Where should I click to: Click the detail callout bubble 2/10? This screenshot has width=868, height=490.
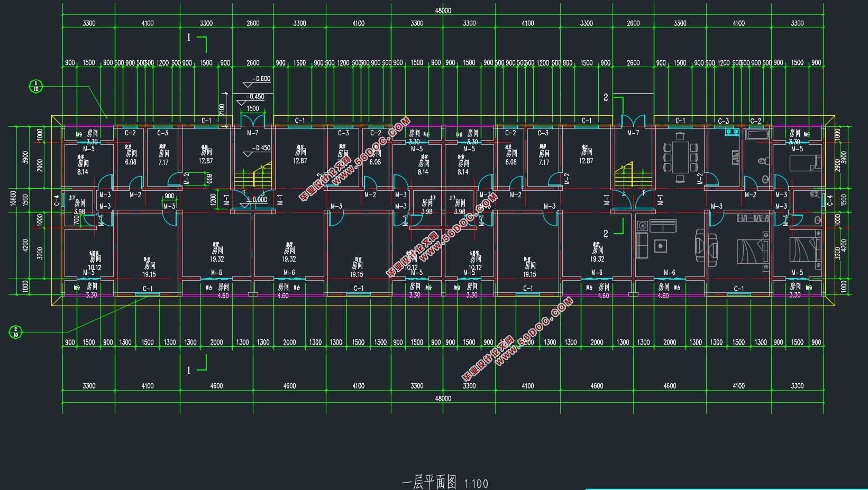pyautogui.click(x=16, y=332)
